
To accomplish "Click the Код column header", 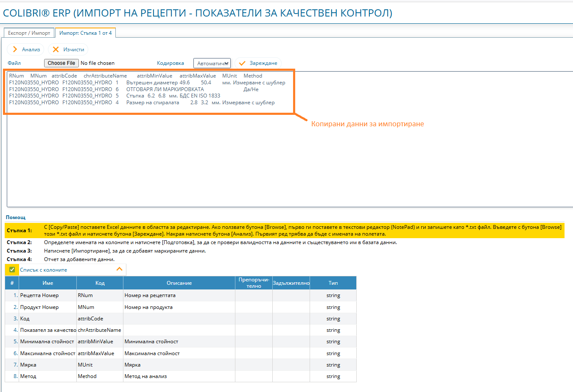I will point(100,283).
